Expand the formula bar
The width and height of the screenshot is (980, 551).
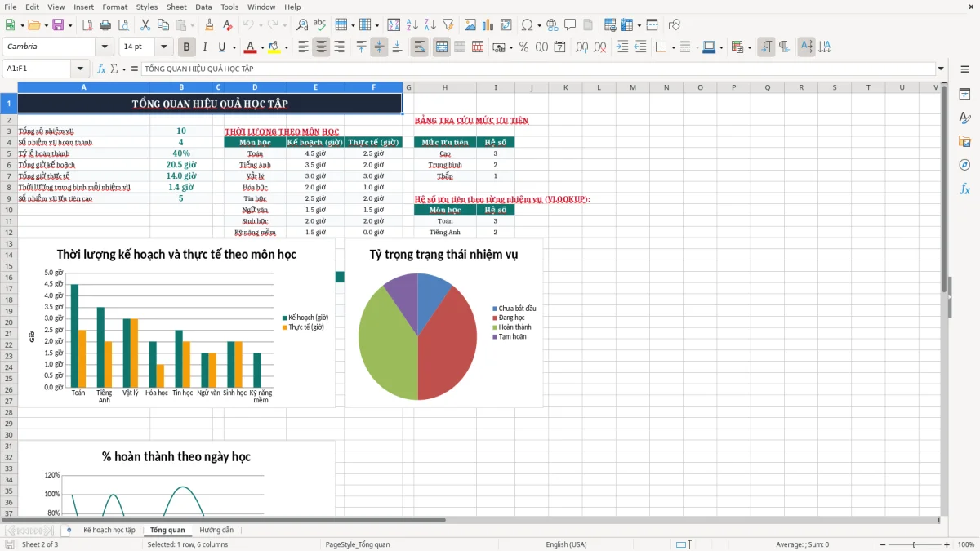tap(941, 69)
